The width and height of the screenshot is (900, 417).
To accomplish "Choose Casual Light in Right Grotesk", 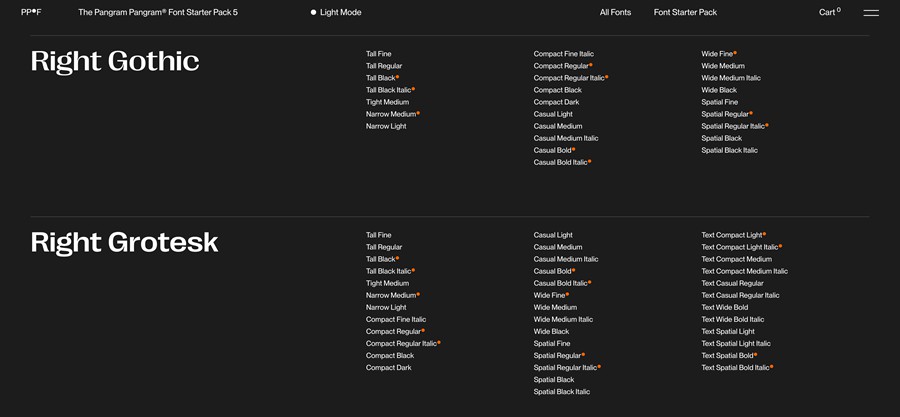I will click(553, 235).
